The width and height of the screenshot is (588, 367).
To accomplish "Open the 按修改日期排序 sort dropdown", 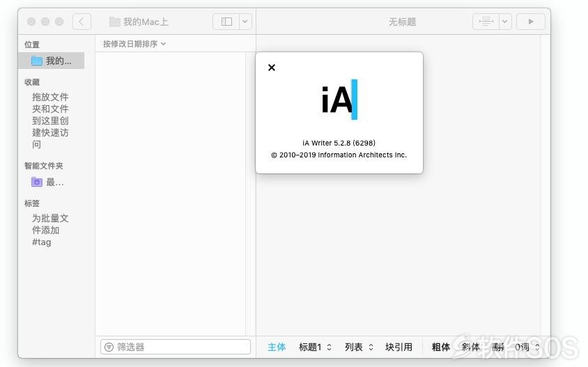I will (x=134, y=44).
